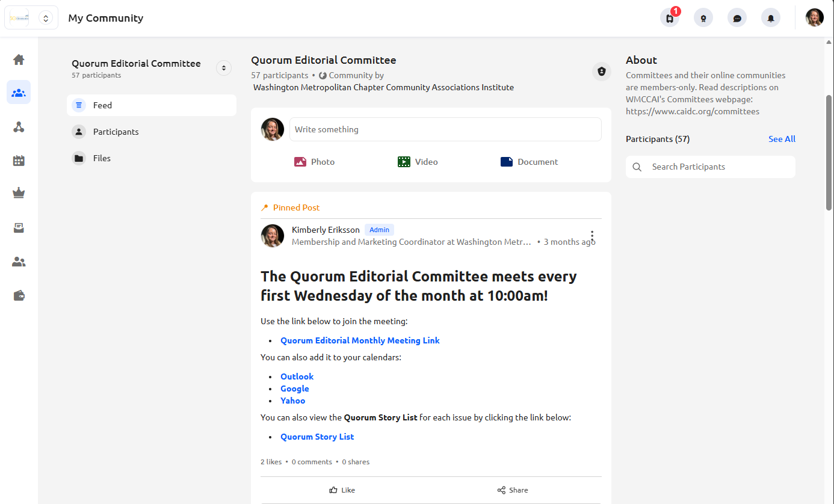The image size is (834, 504).
Task: Open the crown icon in the sidebar
Action: pos(19,194)
